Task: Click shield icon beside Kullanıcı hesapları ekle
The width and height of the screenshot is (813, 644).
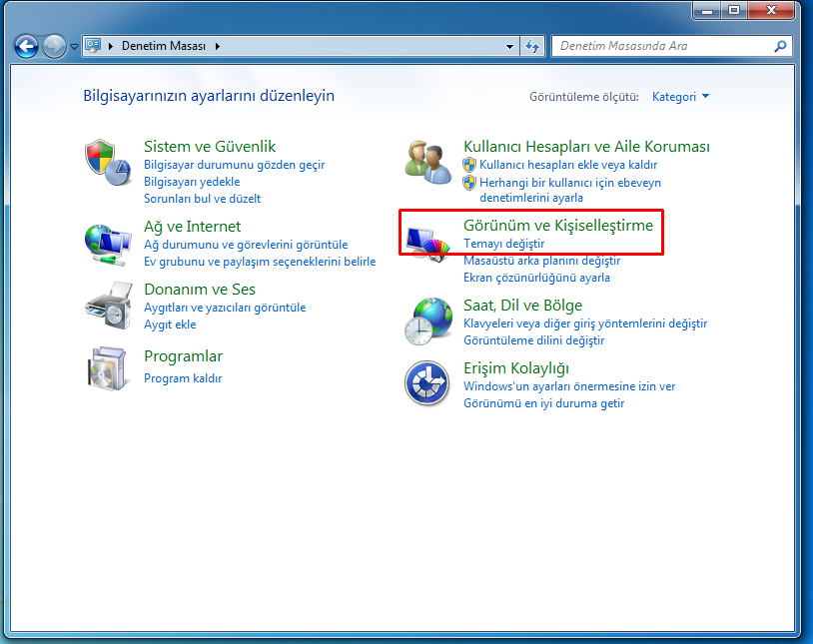Action: tap(469, 165)
